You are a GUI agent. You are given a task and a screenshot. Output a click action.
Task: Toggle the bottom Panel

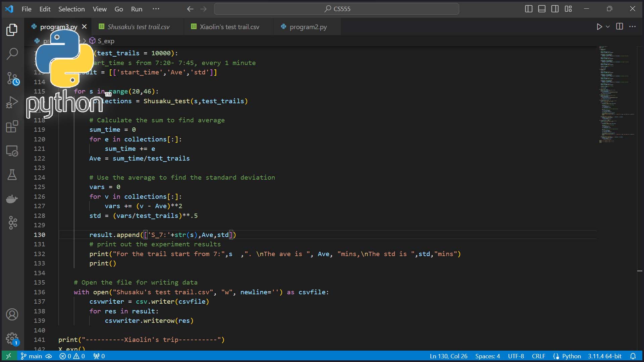point(542,9)
